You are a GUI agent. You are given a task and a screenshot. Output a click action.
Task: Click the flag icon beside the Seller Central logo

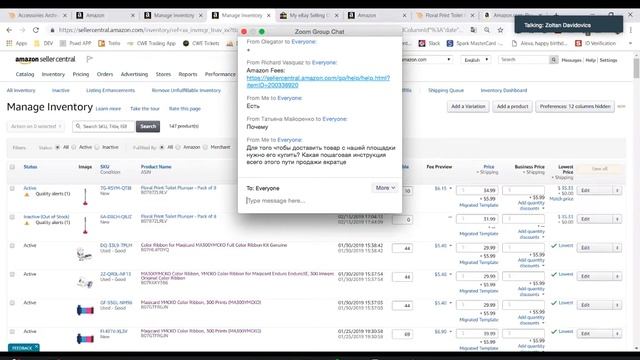point(89,59)
